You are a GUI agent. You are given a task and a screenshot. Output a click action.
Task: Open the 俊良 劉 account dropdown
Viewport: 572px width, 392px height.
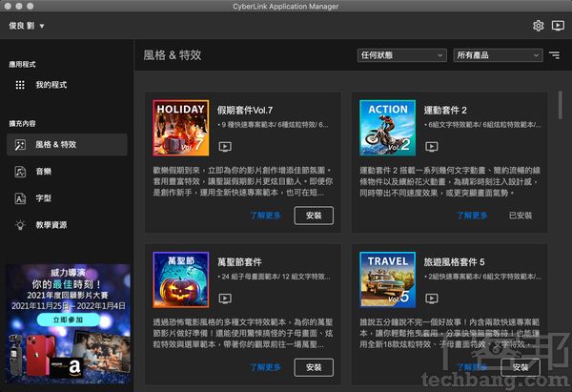point(27,26)
